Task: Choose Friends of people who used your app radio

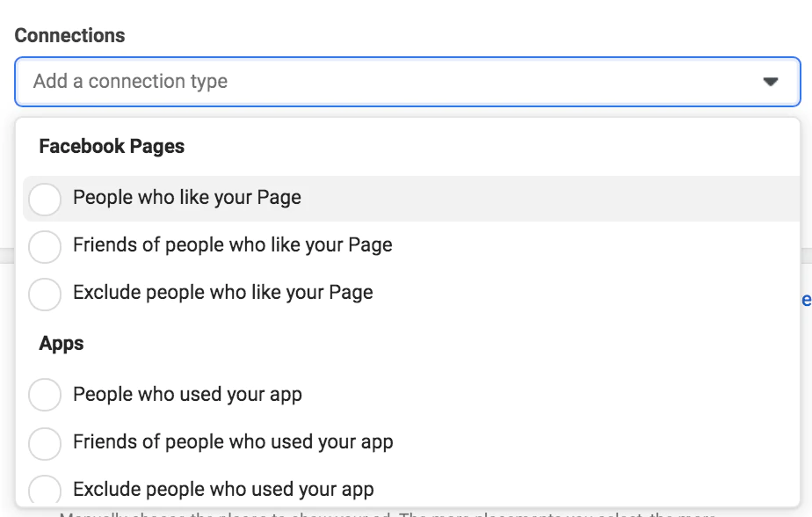Action: click(45, 442)
